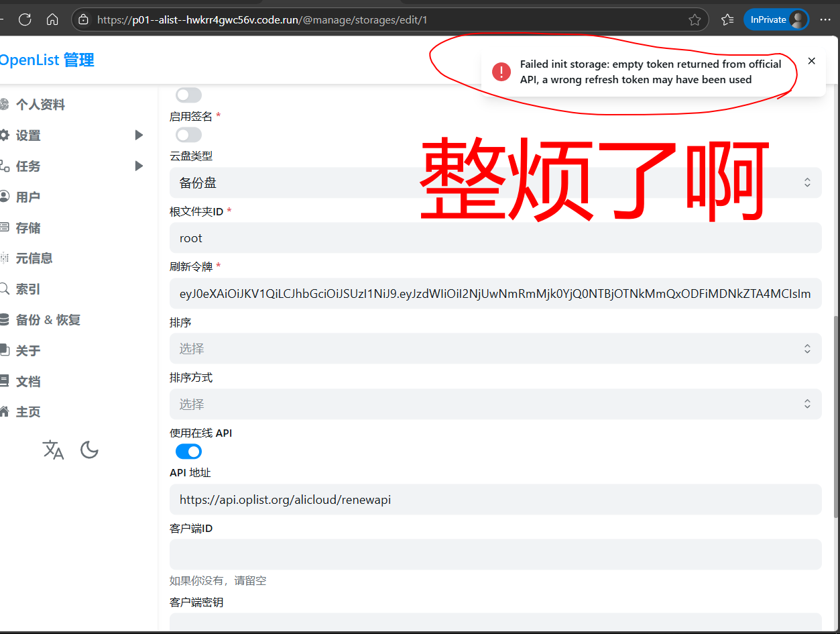Open the browser favorites list icon
This screenshot has height=634, width=840.
tap(727, 19)
